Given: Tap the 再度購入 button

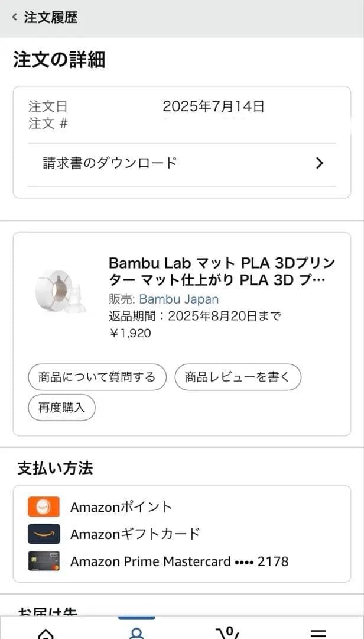Looking at the screenshot, I should [61, 408].
